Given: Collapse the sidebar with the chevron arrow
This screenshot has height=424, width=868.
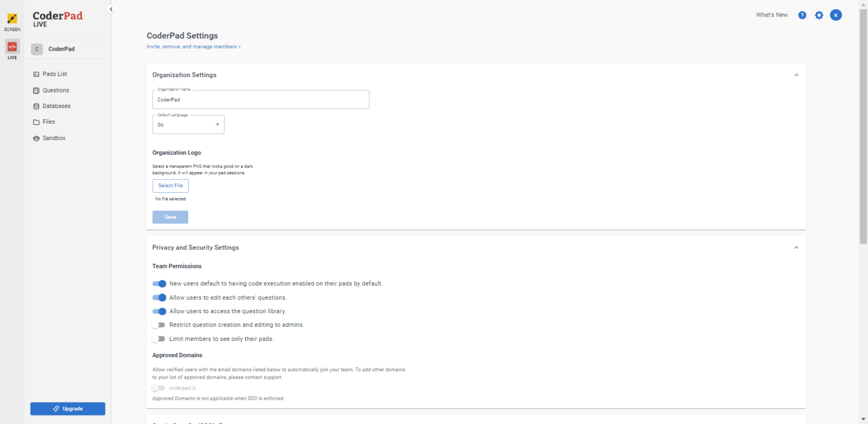Looking at the screenshot, I should pyautogui.click(x=111, y=9).
